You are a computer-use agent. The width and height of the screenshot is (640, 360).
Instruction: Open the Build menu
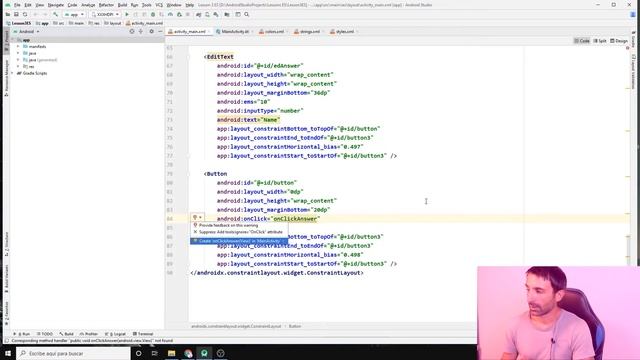(x=122, y=5)
